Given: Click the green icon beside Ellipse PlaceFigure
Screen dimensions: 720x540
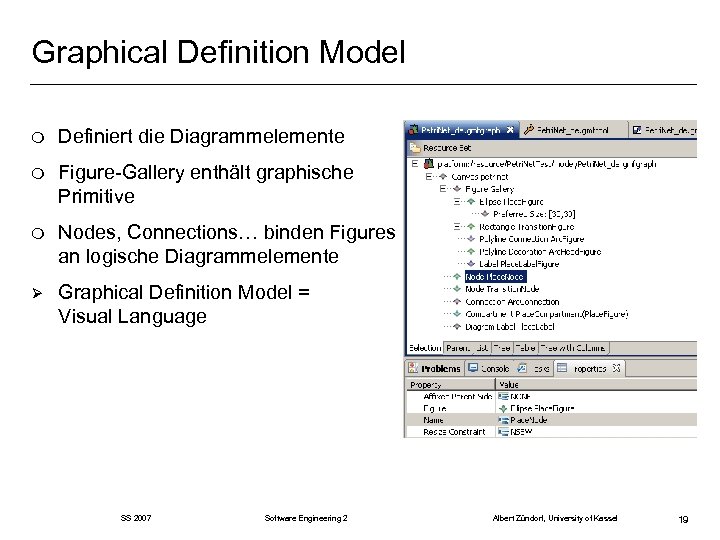Looking at the screenshot, I should tap(471, 201).
